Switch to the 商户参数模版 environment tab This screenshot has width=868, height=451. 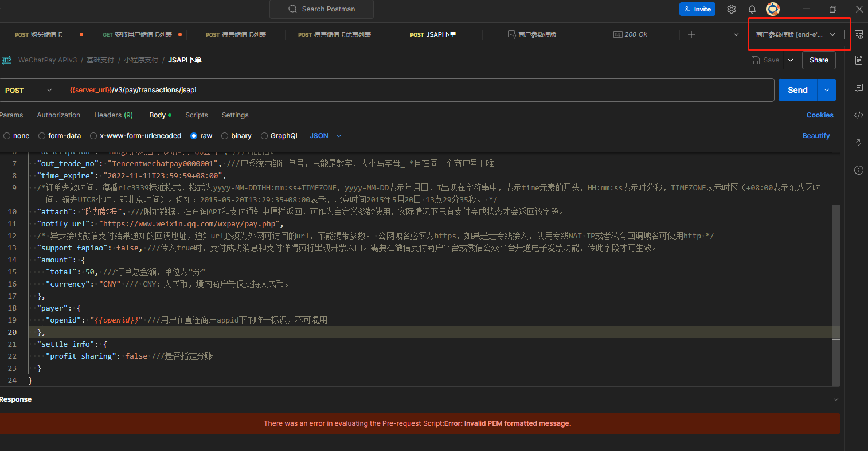[x=532, y=34]
